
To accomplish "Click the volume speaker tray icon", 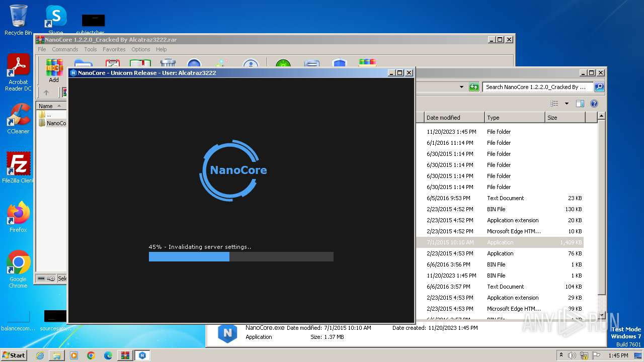I will [x=572, y=355].
